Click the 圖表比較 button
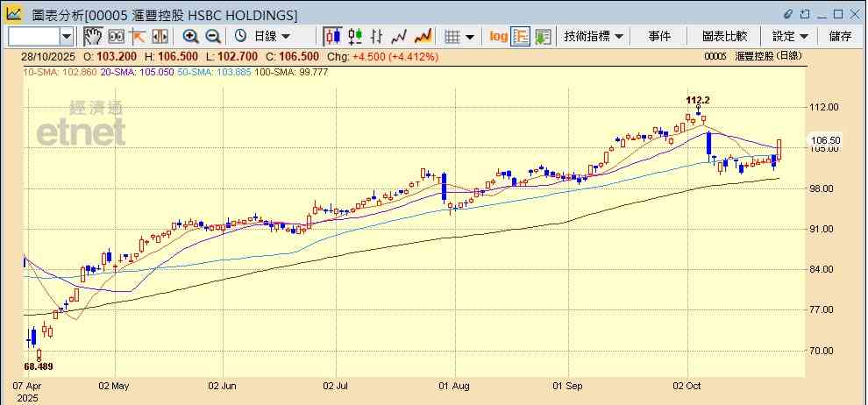 [724, 36]
